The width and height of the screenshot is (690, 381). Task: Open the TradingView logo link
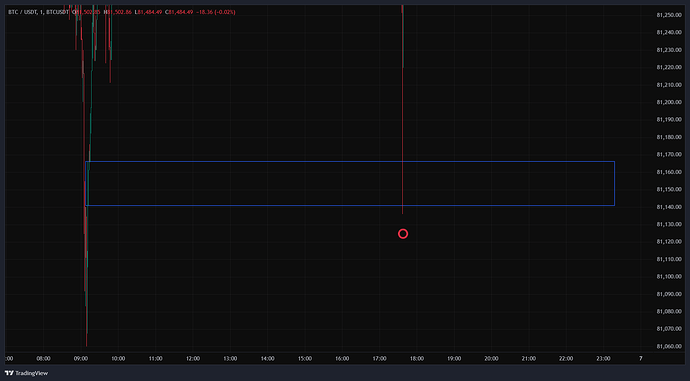tap(26, 373)
